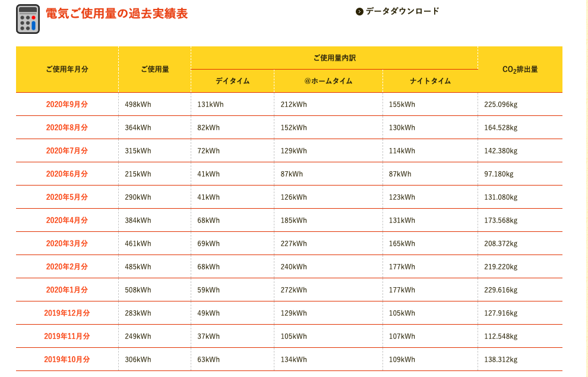Select the 112.548kg CO2 cell
This screenshot has height=377, width=588.
[520, 337]
